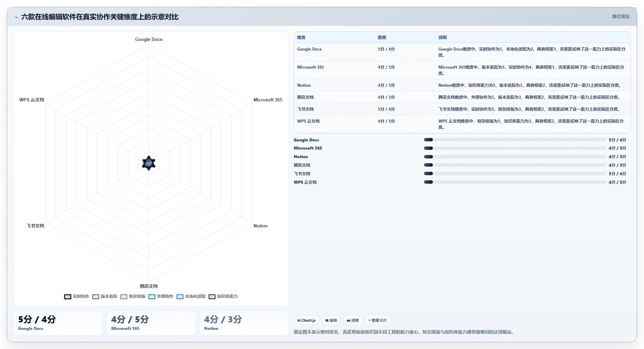Click the description starting '腾讯文档维度中'
This screenshot has width=644, height=349.
(x=529, y=97)
